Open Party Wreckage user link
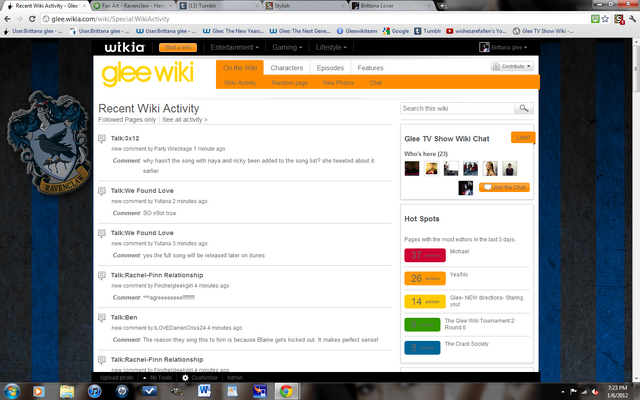Image resolution: width=640 pixels, height=400 pixels. [173, 149]
